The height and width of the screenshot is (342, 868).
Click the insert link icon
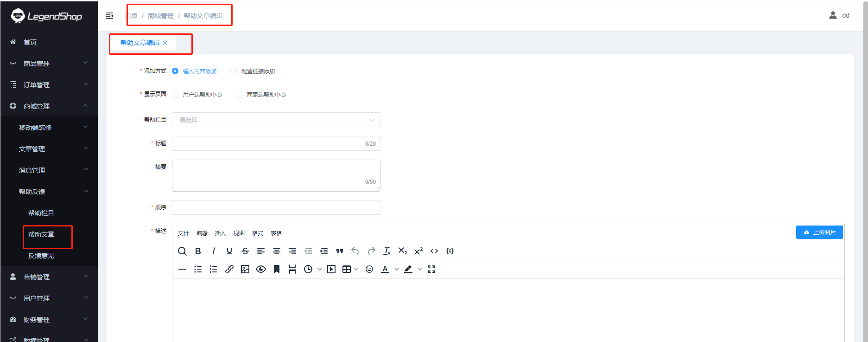coord(229,269)
